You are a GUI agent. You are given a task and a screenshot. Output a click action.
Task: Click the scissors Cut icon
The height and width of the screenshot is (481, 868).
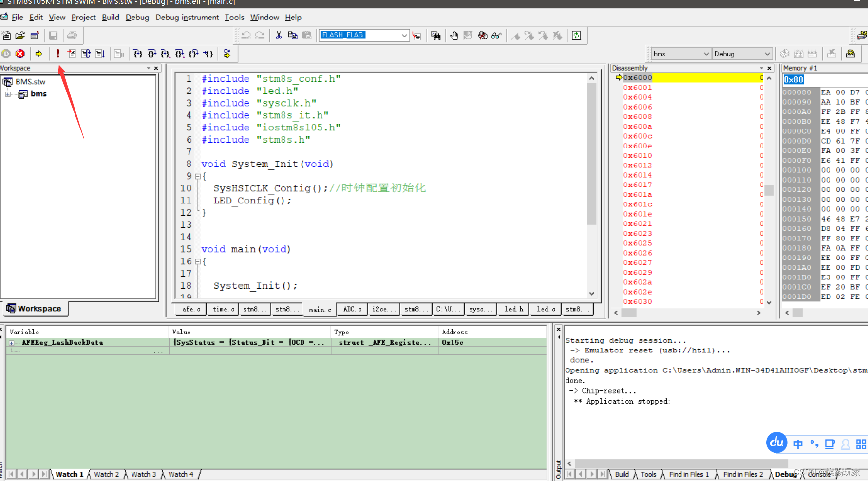click(x=279, y=36)
